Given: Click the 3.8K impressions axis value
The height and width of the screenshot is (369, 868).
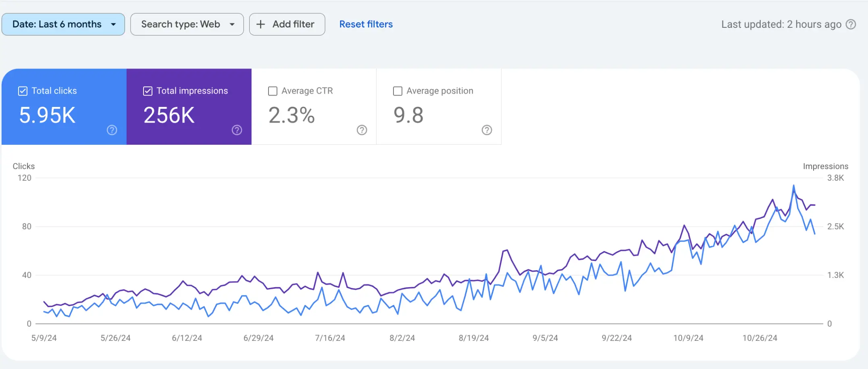Looking at the screenshot, I should (x=836, y=178).
